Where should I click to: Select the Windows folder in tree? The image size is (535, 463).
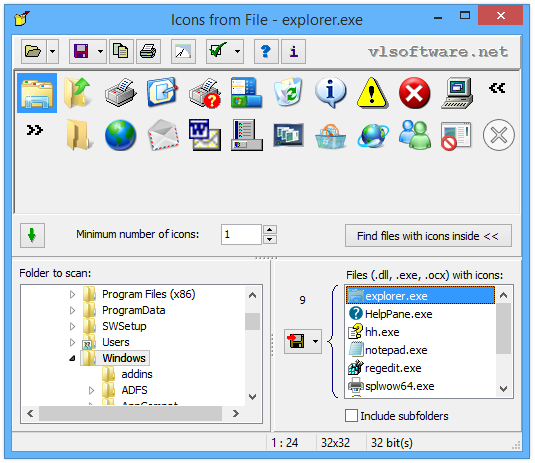[124, 358]
